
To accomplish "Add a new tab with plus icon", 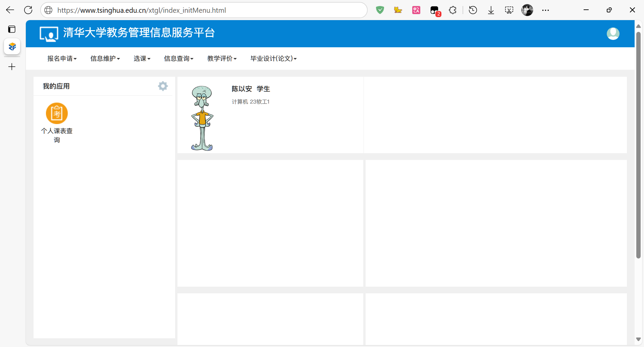I will [x=12, y=67].
